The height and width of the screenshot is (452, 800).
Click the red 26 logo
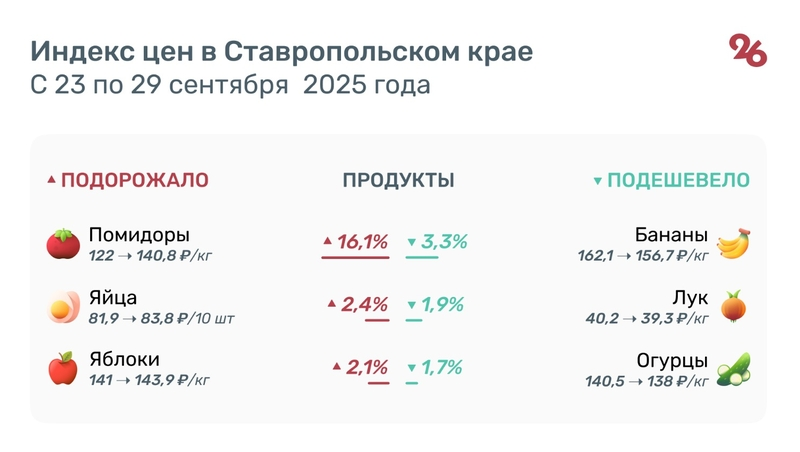point(748,50)
